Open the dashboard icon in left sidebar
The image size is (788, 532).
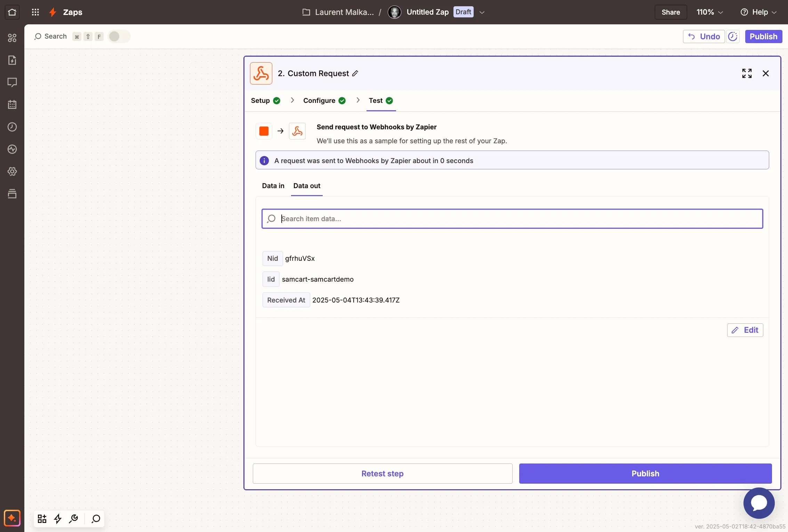[12, 38]
